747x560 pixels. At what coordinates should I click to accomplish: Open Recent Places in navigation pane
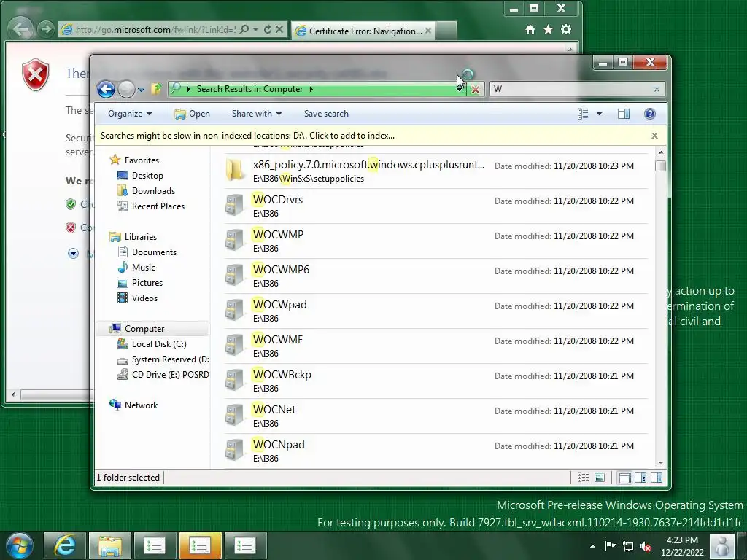tap(158, 206)
